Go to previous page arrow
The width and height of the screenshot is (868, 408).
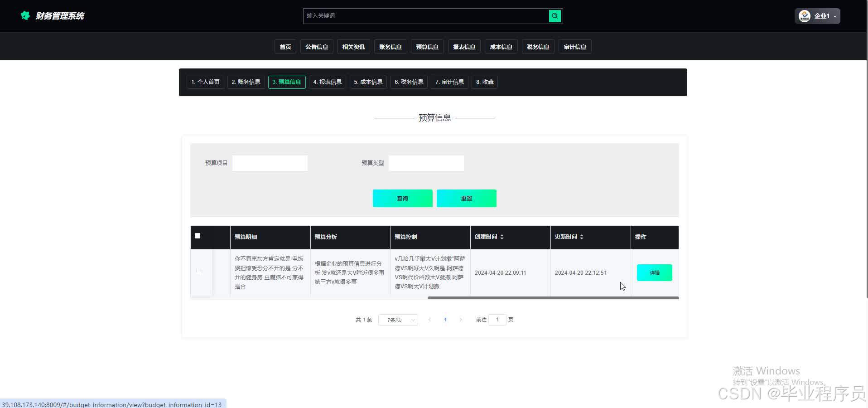pos(429,320)
